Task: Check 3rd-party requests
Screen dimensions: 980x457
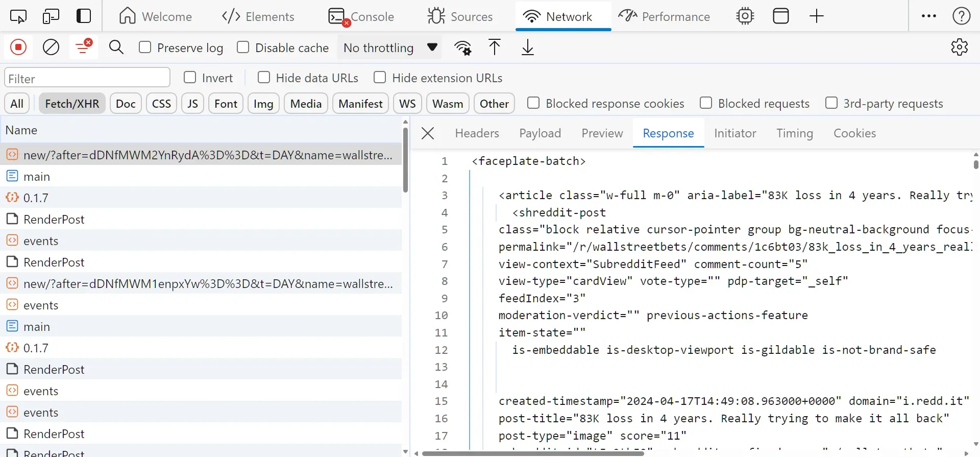Action: pyautogui.click(x=831, y=103)
